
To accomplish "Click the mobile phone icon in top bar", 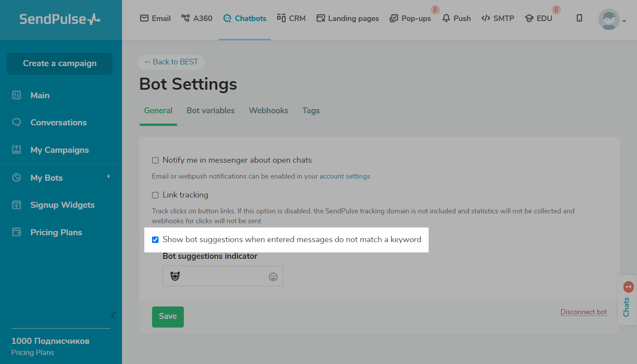I will pos(579,18).
